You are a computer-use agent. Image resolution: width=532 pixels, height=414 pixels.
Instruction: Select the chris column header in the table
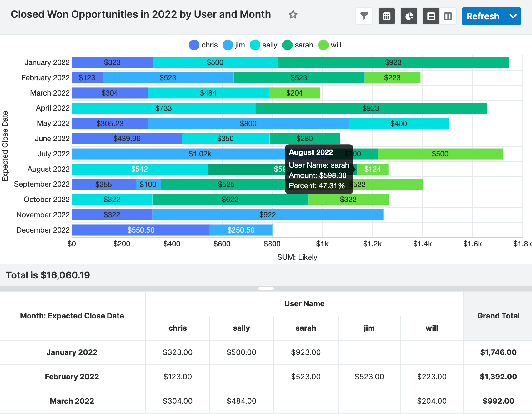tap(178, 328)
